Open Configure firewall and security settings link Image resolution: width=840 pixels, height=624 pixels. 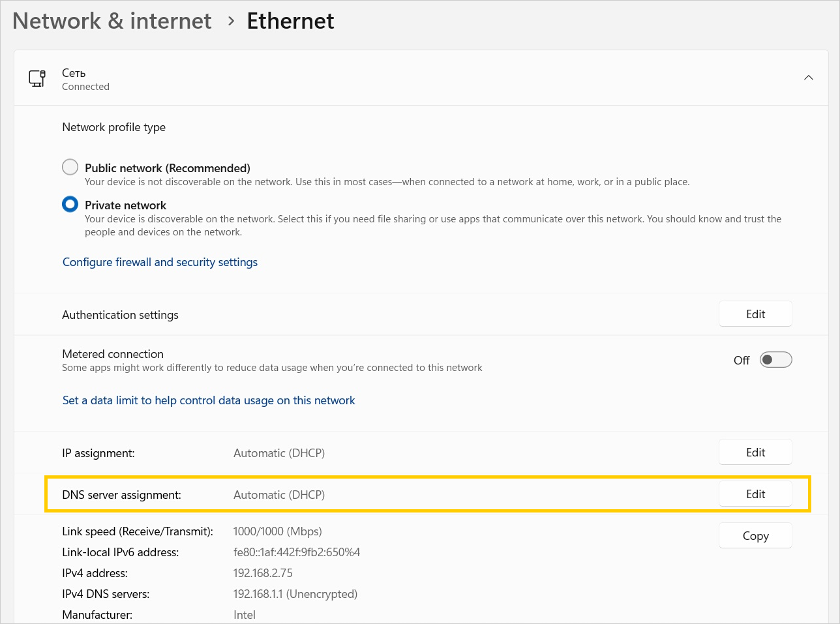pos(160,262)
